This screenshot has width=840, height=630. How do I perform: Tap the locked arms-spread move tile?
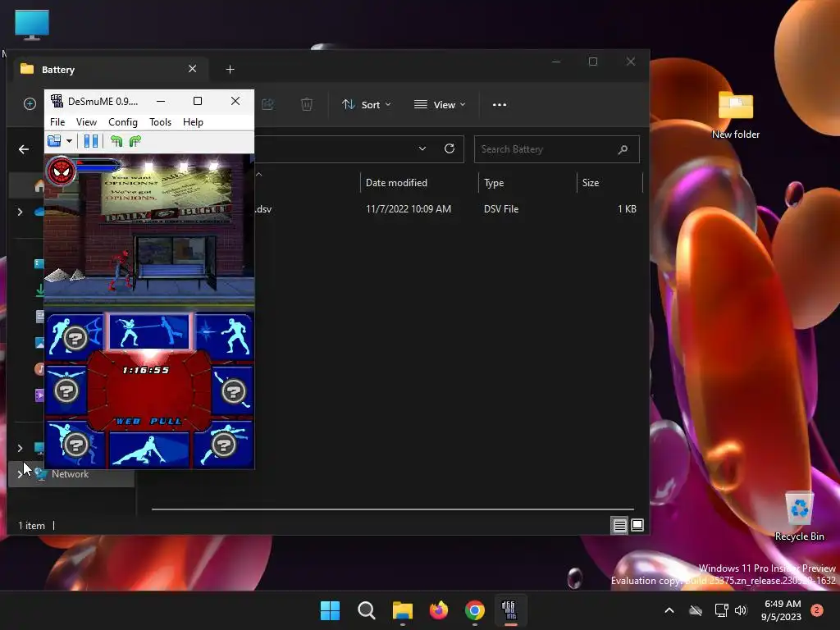(x=66, y=390)
